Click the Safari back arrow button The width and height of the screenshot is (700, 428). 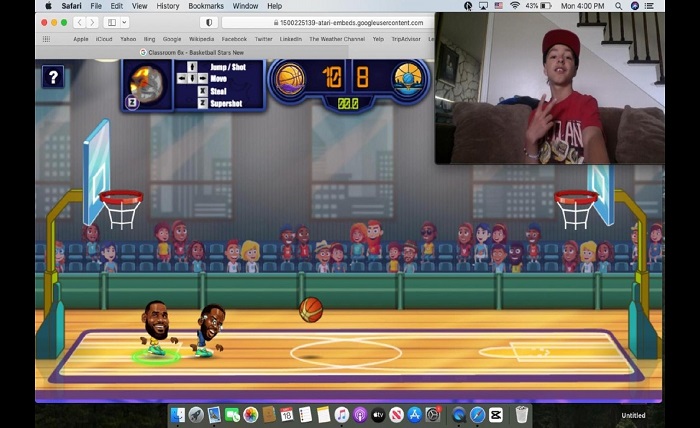pos(79,22)
